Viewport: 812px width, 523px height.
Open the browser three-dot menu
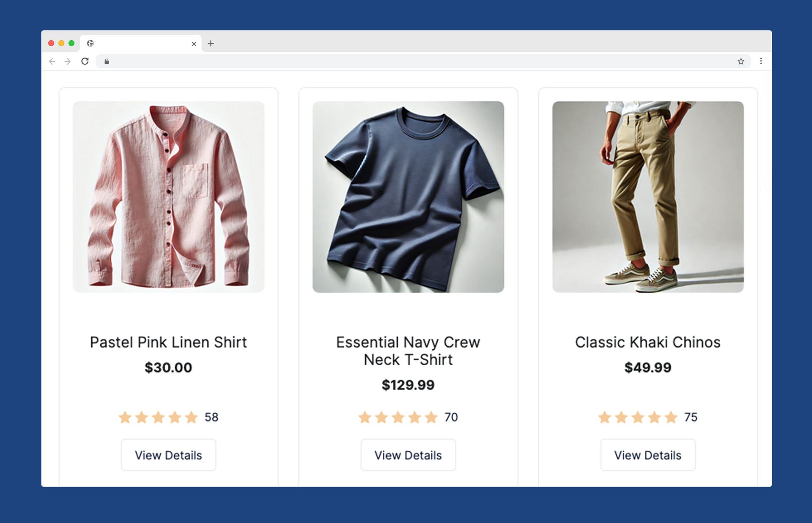point(761,62)
